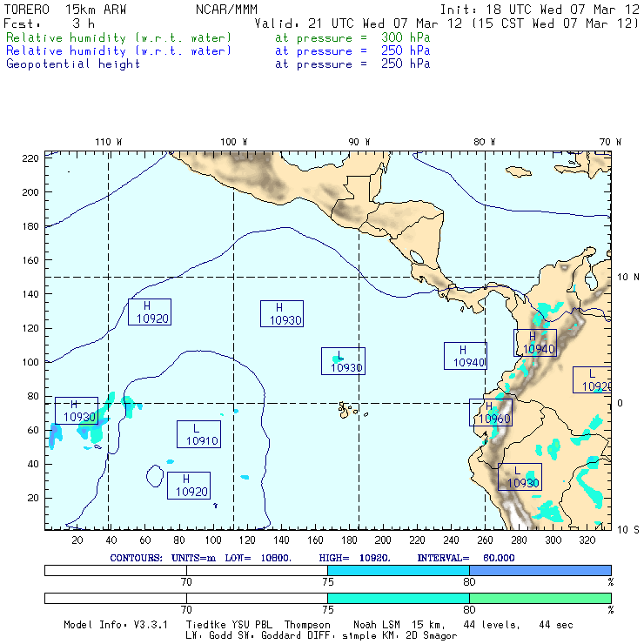Click the '10 S' latitude label

click(x=628, y=530)
